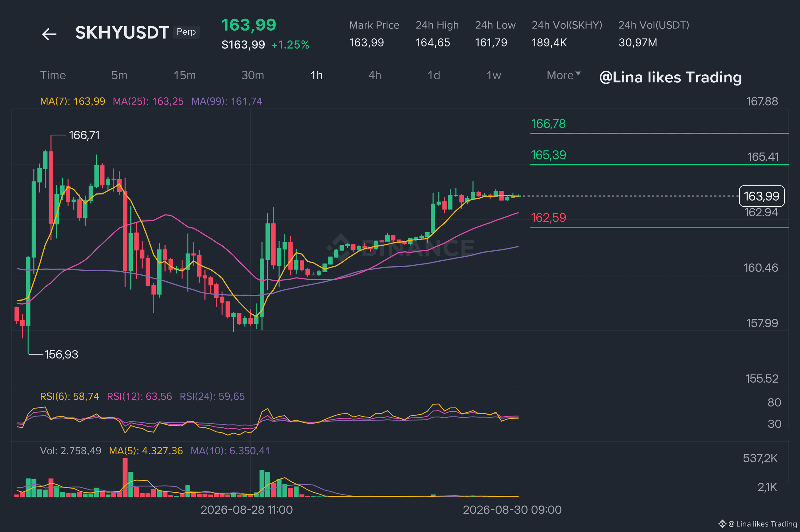The width and height of the screenshot is (800, 532).
Task: Switch to the 30m timeframe
Action: click(x=252, y=75)
